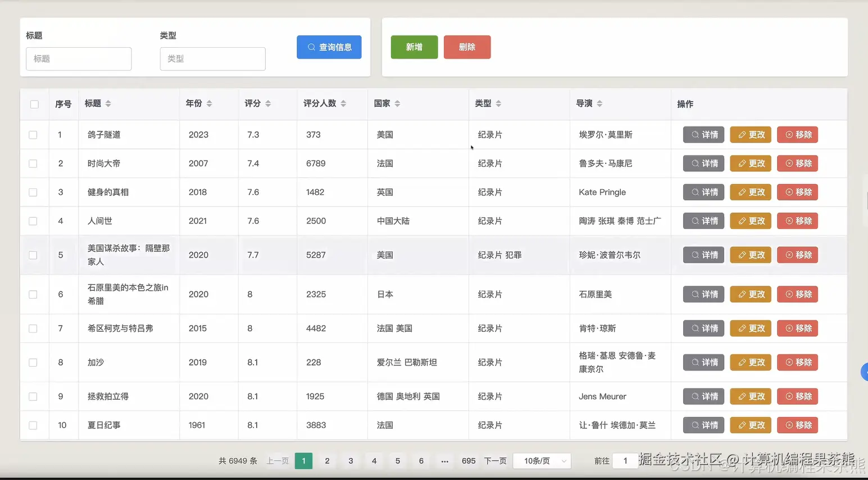Sort table by 评分 column arrows
Screen dimensions: 868x480
[x=268, y=103]
